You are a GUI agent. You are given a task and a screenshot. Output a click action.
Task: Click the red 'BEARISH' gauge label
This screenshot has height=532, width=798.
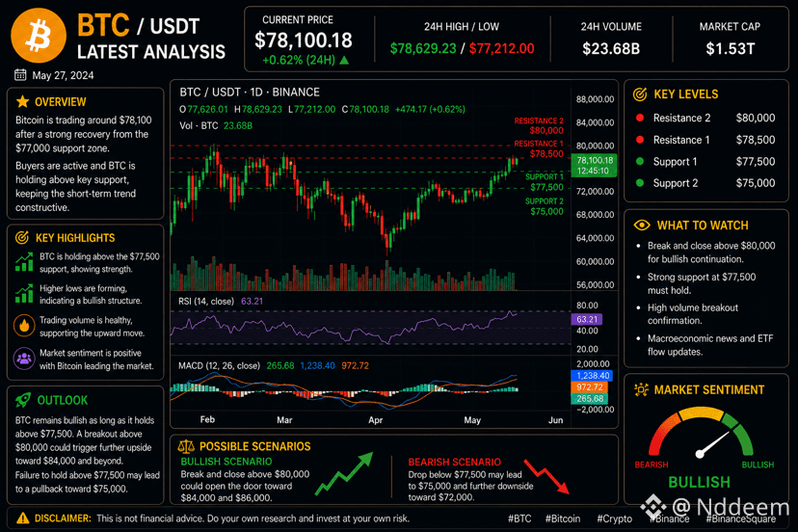651,465
